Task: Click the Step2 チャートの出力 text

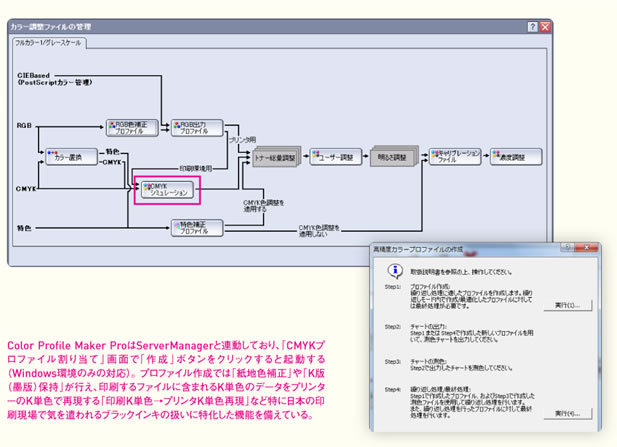Action: pos(428,326)
